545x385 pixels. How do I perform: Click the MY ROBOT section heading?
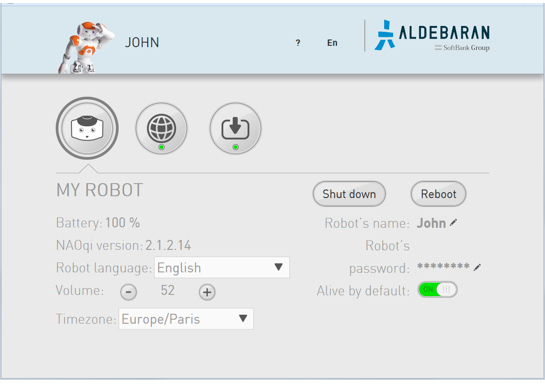pos(99,190)
